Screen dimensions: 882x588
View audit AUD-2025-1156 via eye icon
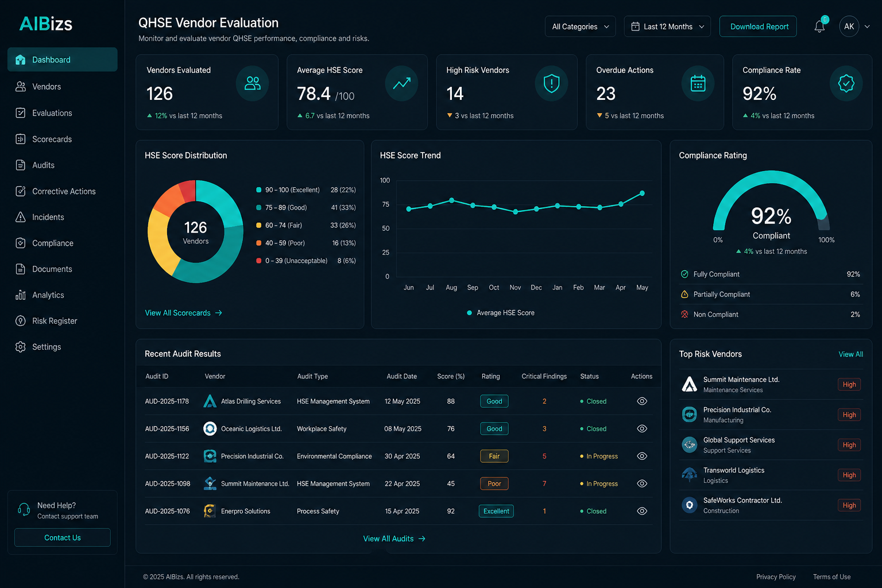pos(642,428)
